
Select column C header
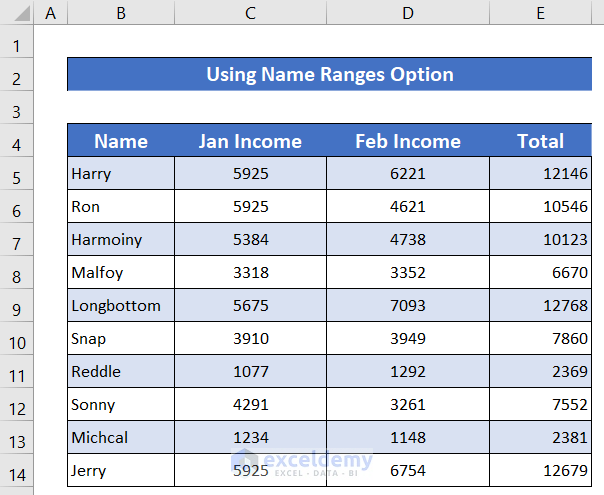pyautogui.click(x=250, y=13)
